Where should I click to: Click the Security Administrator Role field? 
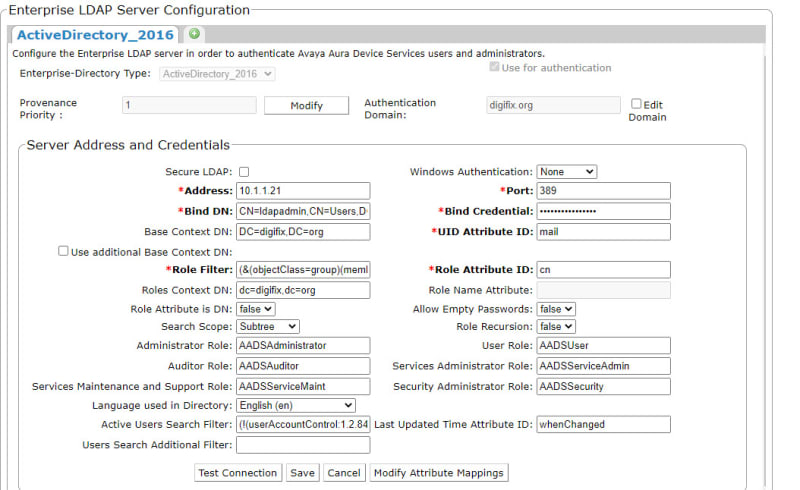[604, 386]
